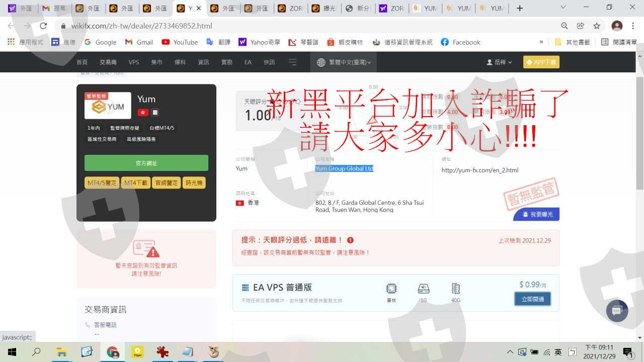Click the highlighted Yum Group Global Ltd text
Screen dimensions: 644x362
[345, 169]
